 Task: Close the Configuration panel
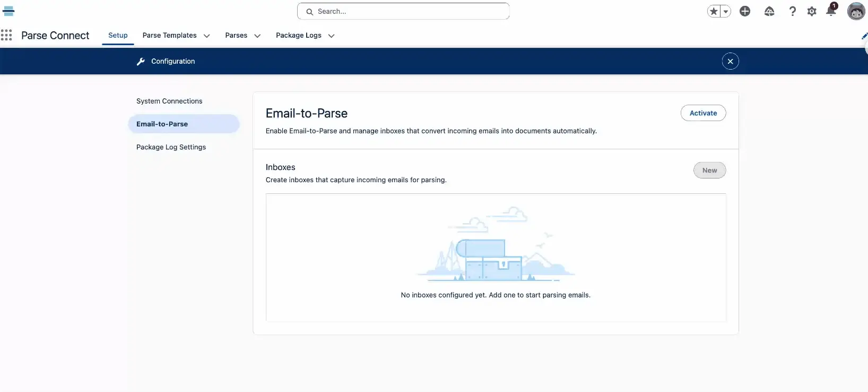(x=730, y=62)
